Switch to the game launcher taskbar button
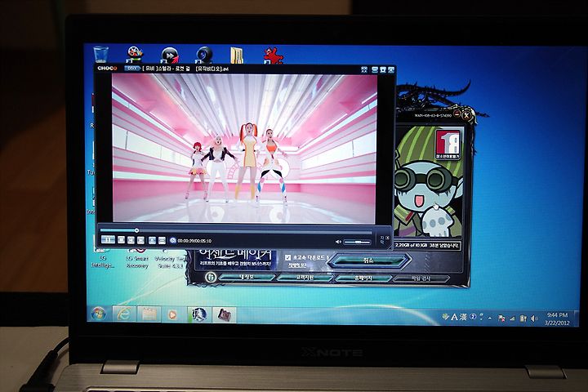 [x=198, y=314]
